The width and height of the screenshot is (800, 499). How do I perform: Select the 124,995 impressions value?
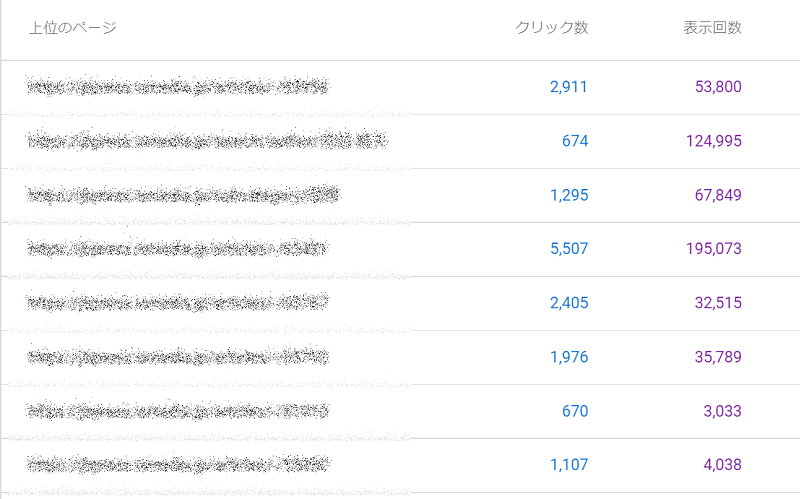click(x=713, y=141)
